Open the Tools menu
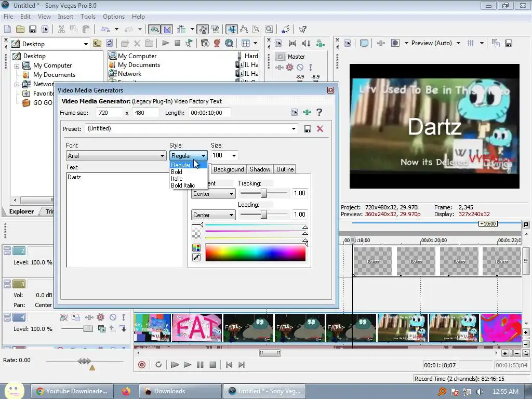The width and height of the screenshot is (532, 399). 88,16
